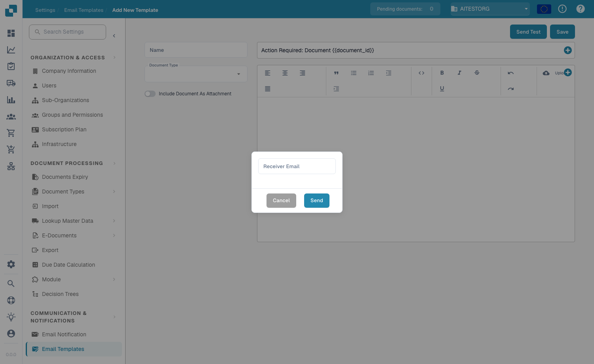Collapse the settings sidebar with the arrow
This screenshot has height=364, width=594.
tap(114, 36)
